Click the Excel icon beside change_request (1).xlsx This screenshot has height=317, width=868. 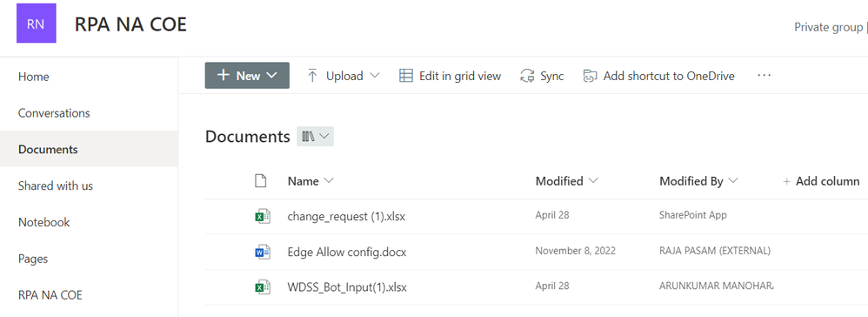262,216
